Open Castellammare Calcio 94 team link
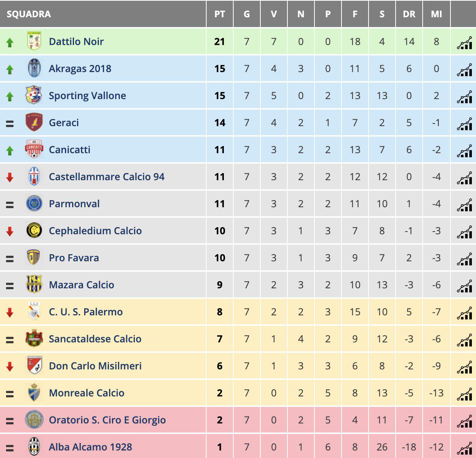The width and height of the screenshot is (476, 458). (107, 176)
